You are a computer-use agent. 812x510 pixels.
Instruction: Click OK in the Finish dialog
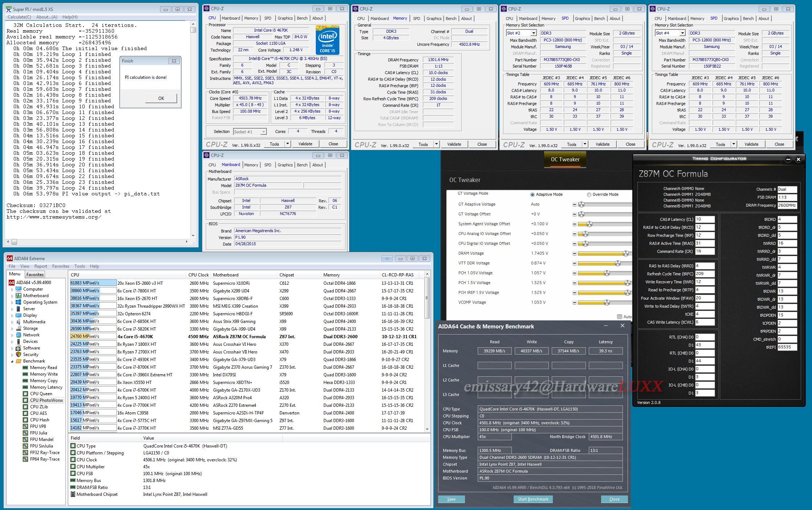161,98
